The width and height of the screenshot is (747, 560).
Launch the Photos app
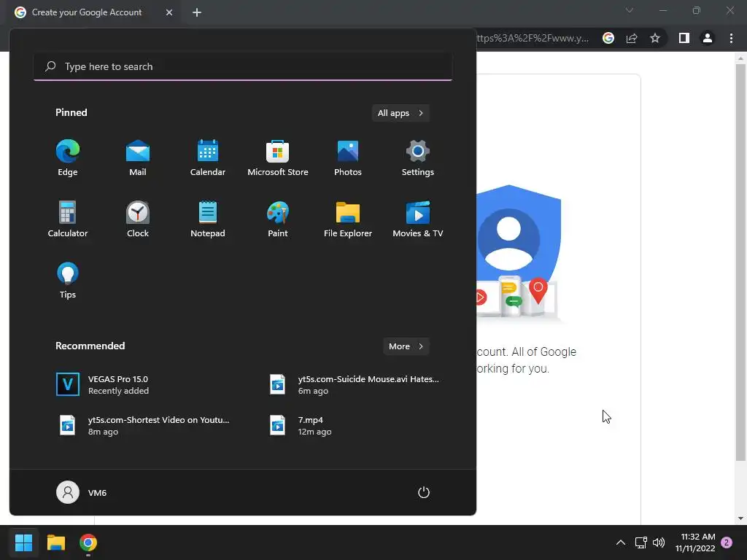[x=348, y=158]
